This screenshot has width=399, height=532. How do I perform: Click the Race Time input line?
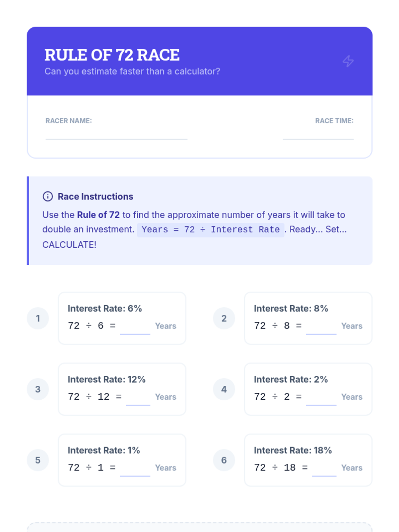click(x=318, y=134)
